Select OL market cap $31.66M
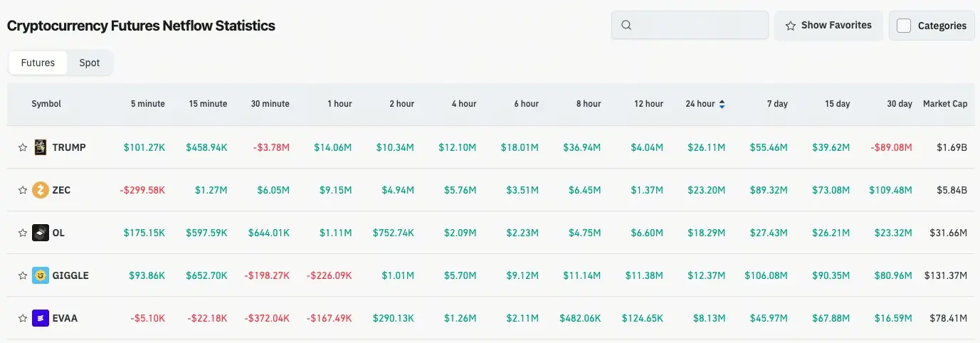 click(949, 233)
